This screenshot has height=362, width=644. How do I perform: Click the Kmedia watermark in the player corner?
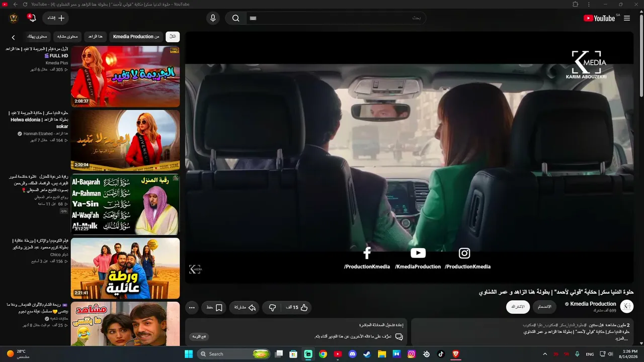(195, 269)
